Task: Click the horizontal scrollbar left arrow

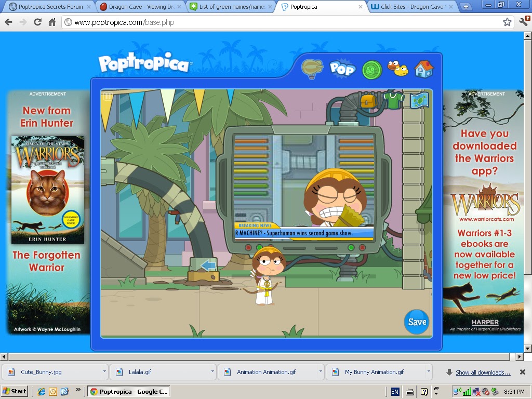Action: pos(4,356)
